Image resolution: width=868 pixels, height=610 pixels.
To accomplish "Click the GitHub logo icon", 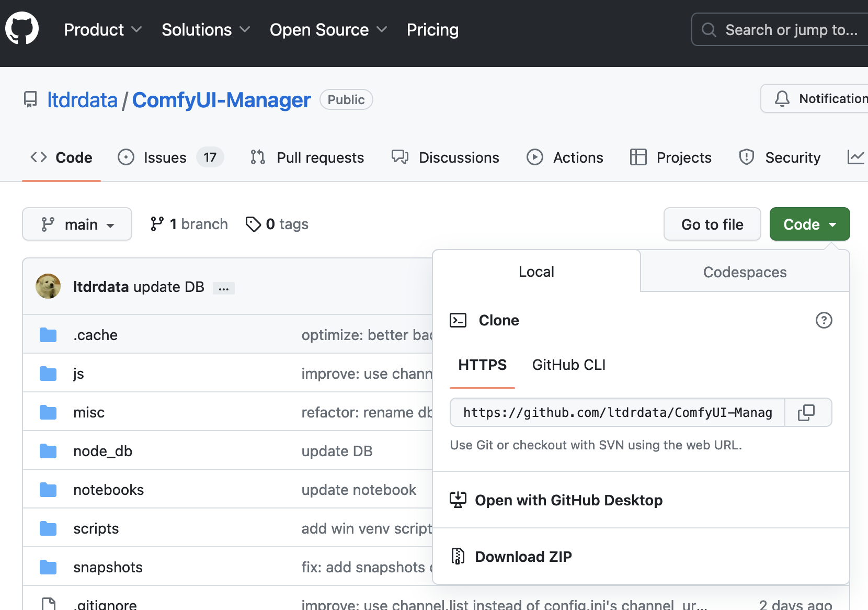I will click(x=22, y=28).
